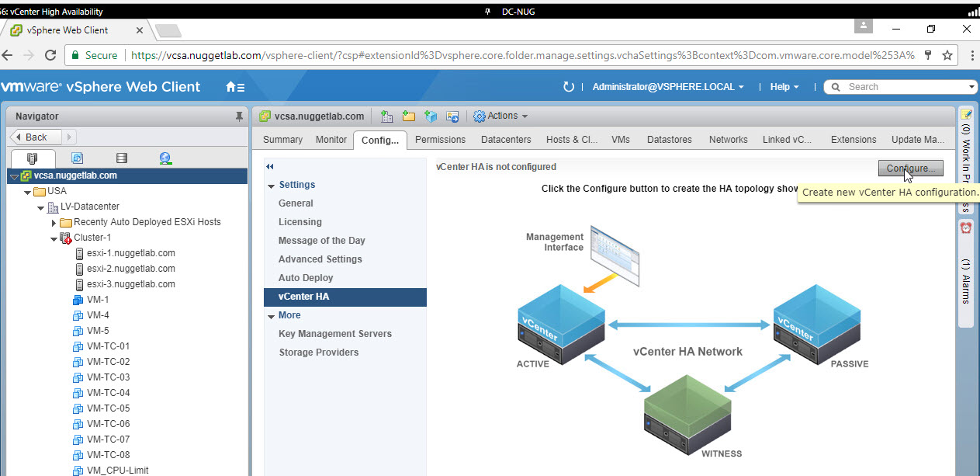Open Administrator@VSPHERE.LOCAL user menu
Image resolution: width=980 pixels, height=476 pixels.
point(667,87)
